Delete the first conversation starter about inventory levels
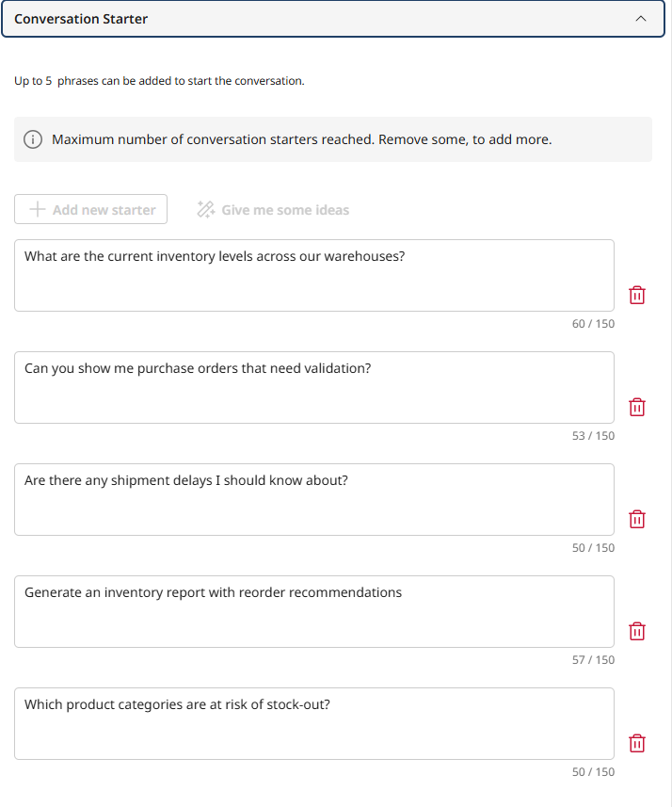 coord(637,295)
